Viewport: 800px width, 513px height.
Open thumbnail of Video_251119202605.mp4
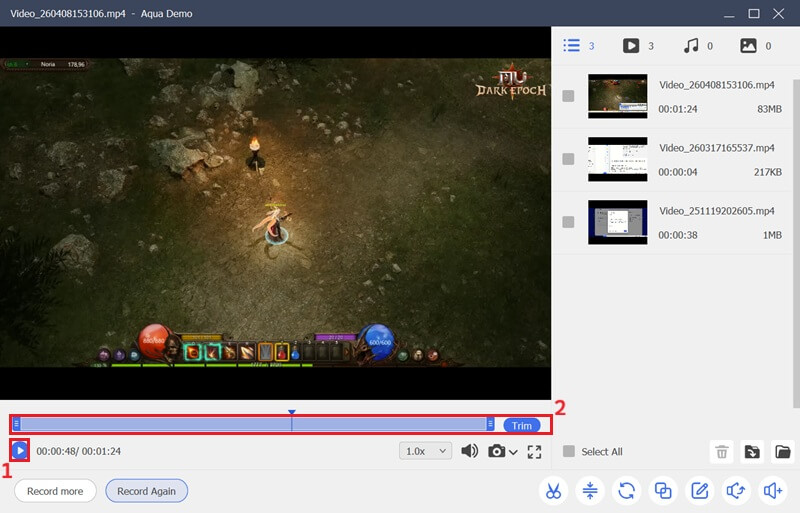point(617,222)
